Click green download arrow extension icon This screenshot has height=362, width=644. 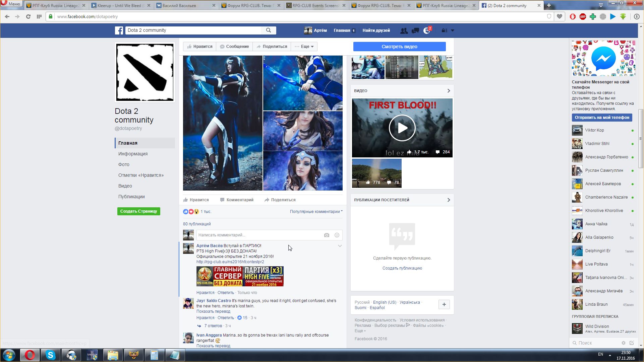pos(623,16)
